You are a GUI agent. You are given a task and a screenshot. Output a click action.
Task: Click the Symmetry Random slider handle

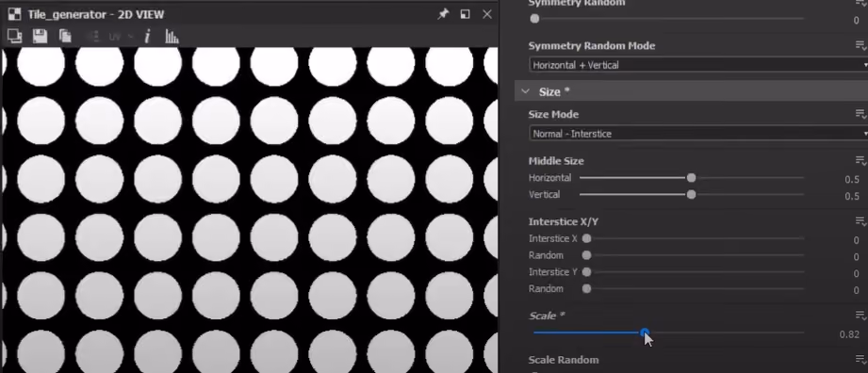[x=534, y=19]
